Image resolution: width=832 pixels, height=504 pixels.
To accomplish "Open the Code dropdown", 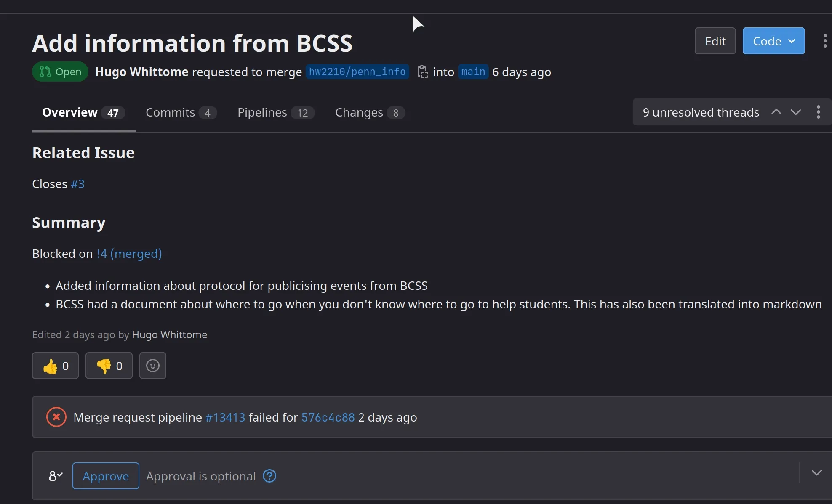I will point(774,41).
